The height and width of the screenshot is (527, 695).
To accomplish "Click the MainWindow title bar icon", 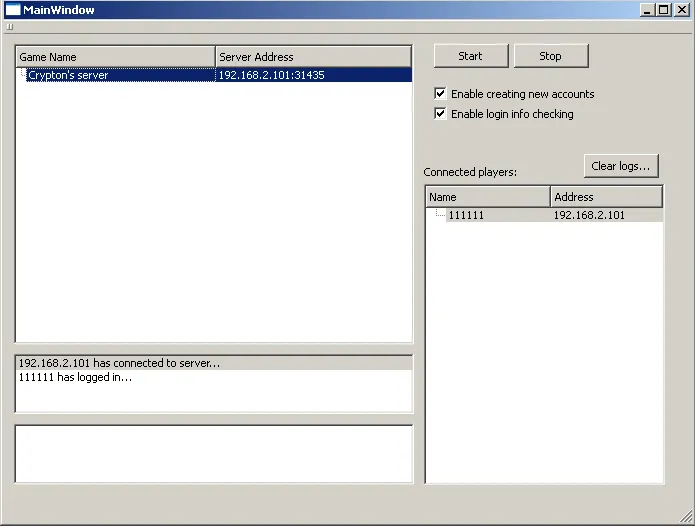I will (x=14, y=10).
